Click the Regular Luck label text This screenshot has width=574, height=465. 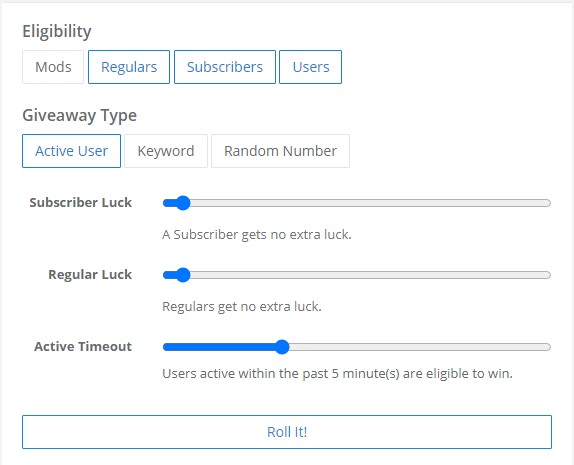(x=90, y=275)
